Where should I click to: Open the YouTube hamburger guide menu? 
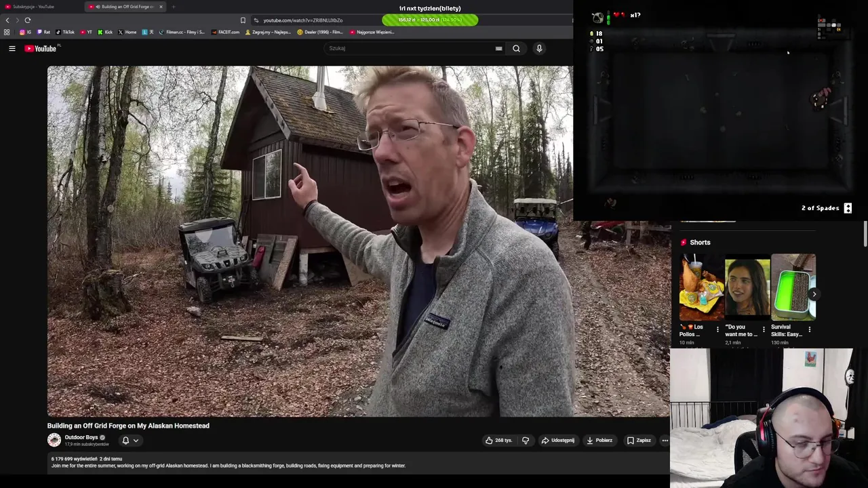pos(12,48)
